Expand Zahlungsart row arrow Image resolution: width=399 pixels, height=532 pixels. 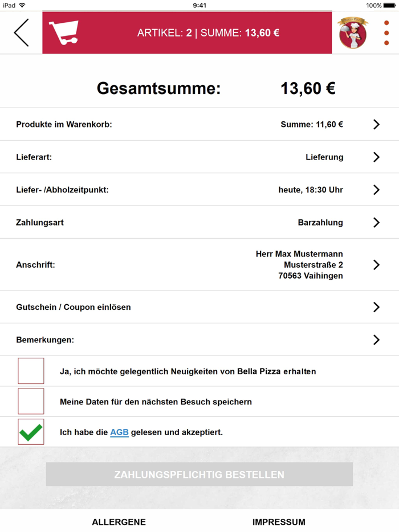pos(376,223)
